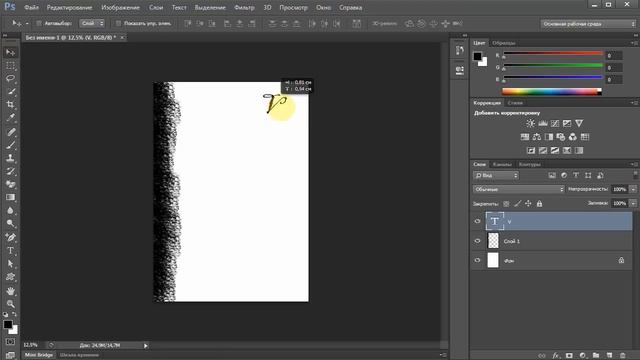Toggle lock all
This screenshot has height=360, width=640.
540,204
